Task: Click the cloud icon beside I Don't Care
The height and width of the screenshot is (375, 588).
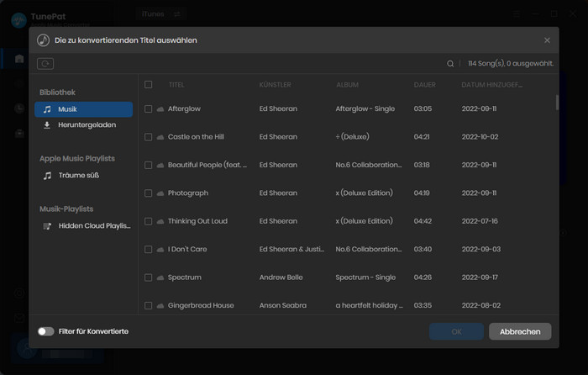Action: tap(160, 249)
